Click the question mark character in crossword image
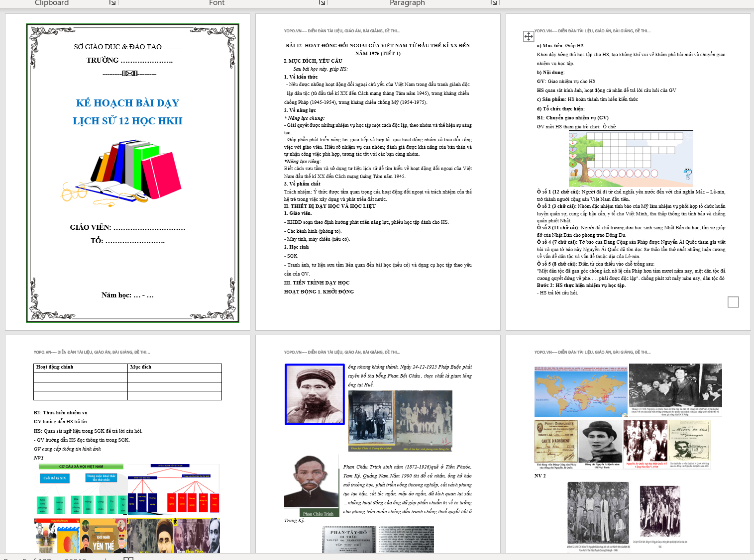The width and height of the screenshot is (754, 560). 687,174
